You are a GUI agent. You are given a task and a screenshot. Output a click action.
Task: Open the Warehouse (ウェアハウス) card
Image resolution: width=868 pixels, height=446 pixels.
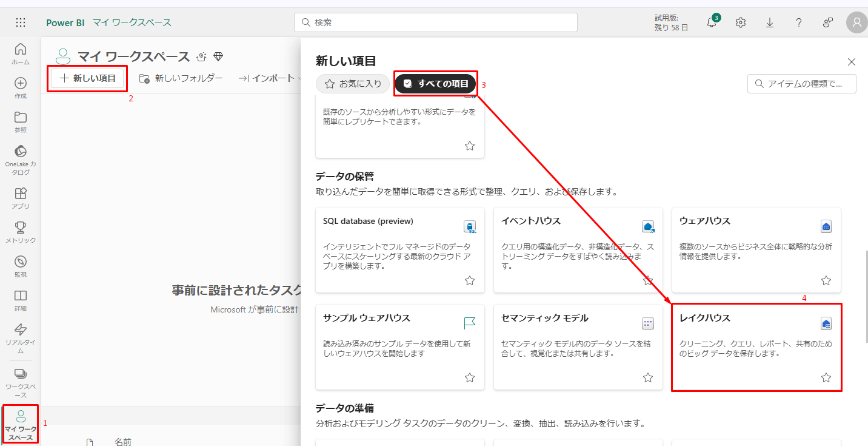(756, 250)
